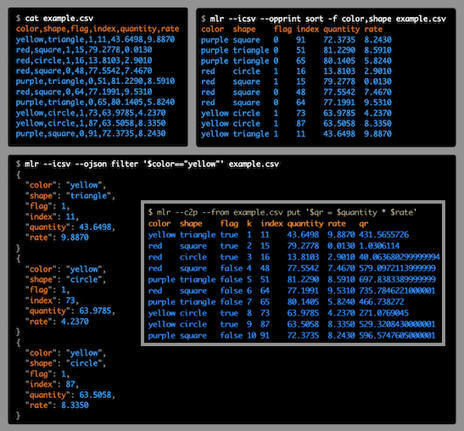Click the qr value 1.0306114
The image size is (464, 431).
point(379,246)
